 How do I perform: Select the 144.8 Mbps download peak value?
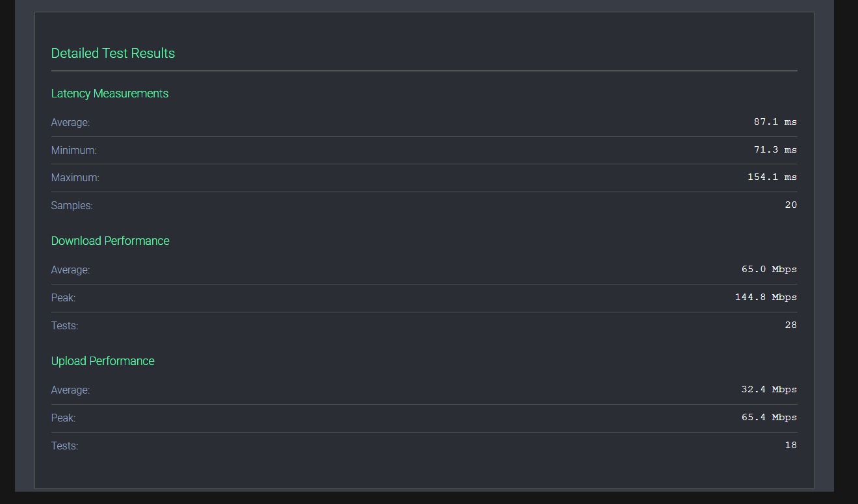(766, 297)
